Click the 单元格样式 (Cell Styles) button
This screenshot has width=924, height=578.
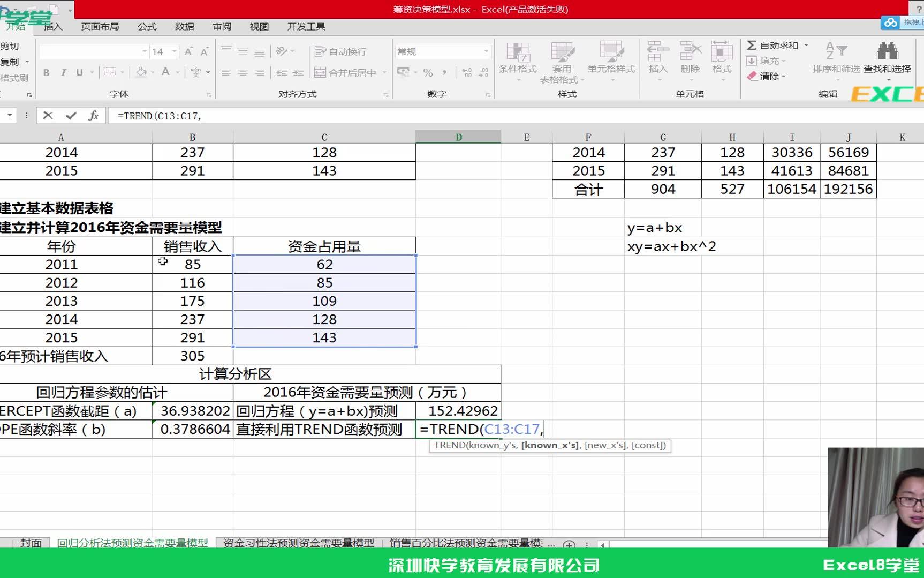pyautogui.click(x=611, y=60)
